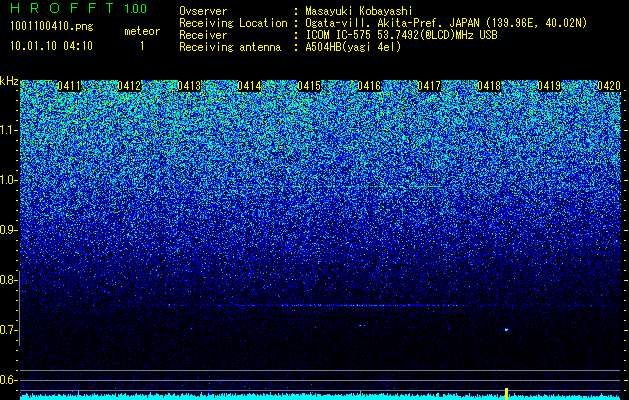The width and height of the screenshot is (629, 400).
Task: Click the 0420 time marker
Action: tap(609, 86)
